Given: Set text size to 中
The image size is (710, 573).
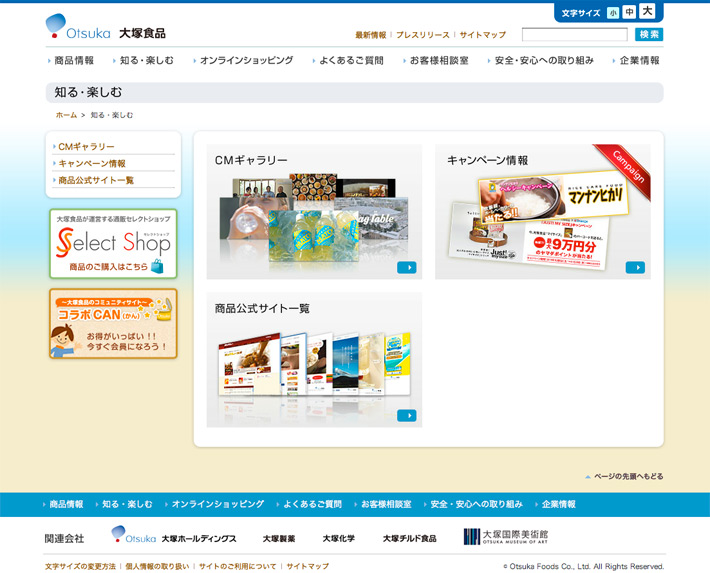Looking at the screenshot, I should tap(629, 12).
